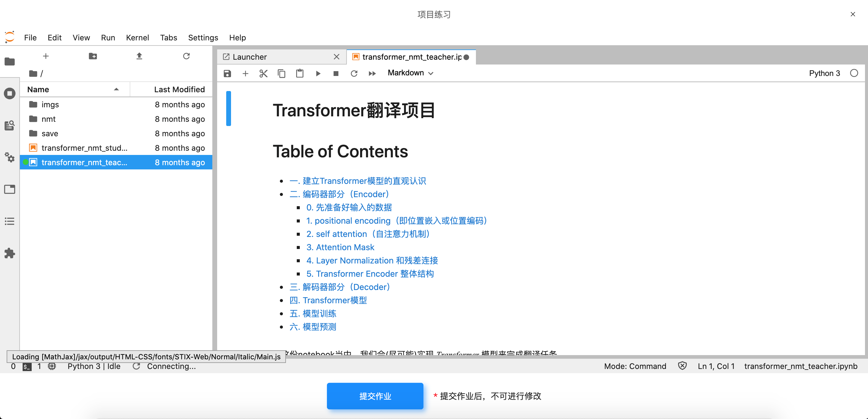The image size is (868, 419).
Task: Open a new Launcher
Action: pyautogui.click(x=46, y=56)
